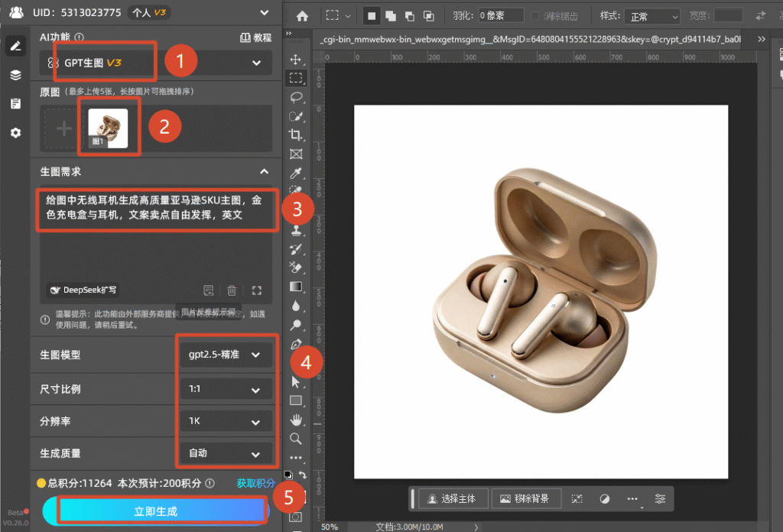This screenshot has height=532, width=783.
Task: Select the cgi-bin_mmwebwx document tab
Action: pyautogui.click(x=530, y=40)
